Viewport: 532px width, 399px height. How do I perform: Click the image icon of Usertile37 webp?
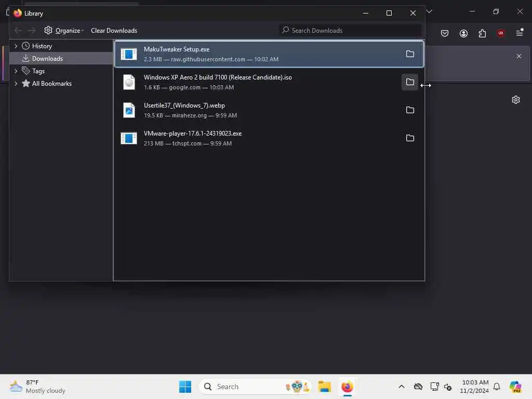pyautogui.click(x=129, y=110)
